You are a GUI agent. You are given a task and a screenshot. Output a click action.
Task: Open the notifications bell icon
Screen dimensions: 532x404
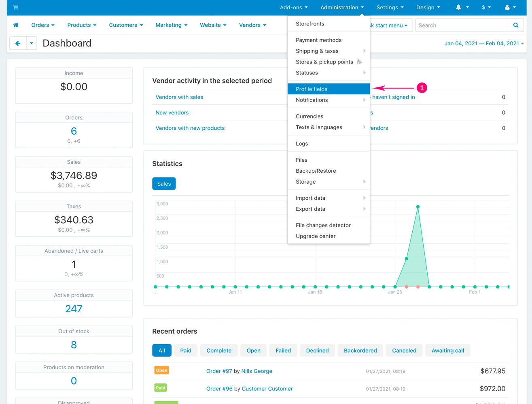pos(458,7)
